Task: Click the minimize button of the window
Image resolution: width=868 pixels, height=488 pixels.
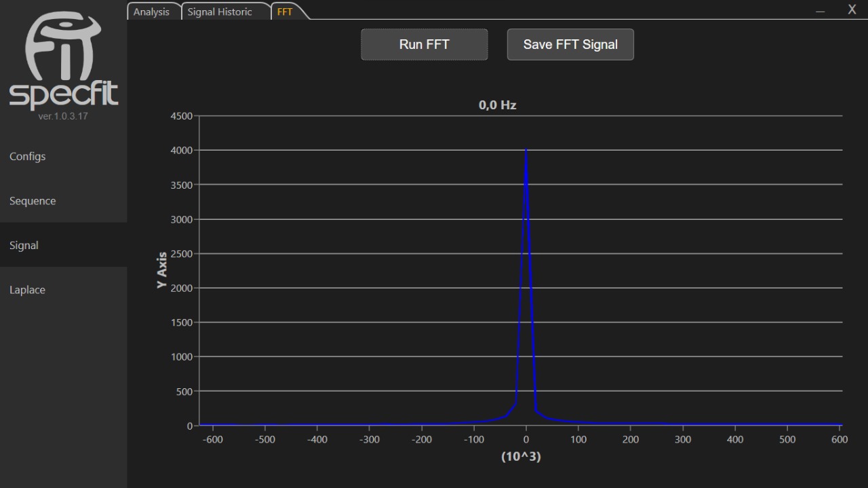Action: click(820, 10)
